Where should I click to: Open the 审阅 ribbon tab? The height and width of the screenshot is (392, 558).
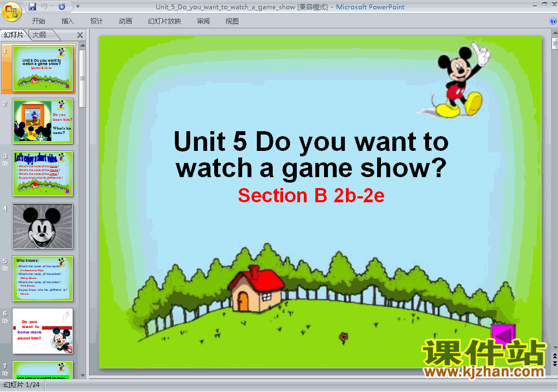point(203,21)
